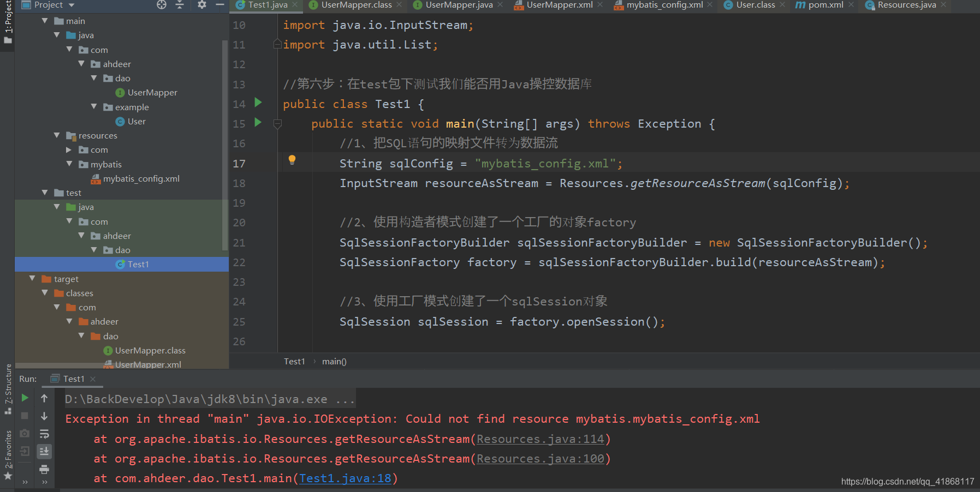
Task: Click the up arrow in the Run console
Action: pyautogui.click(x=44, y=398)
